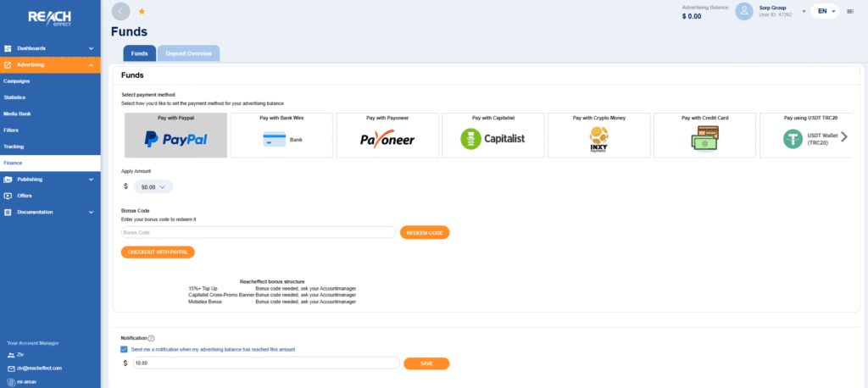Expand the Dashboards menu chevron
The height and width of the screenshot is (388, 868).
(92, 48)
